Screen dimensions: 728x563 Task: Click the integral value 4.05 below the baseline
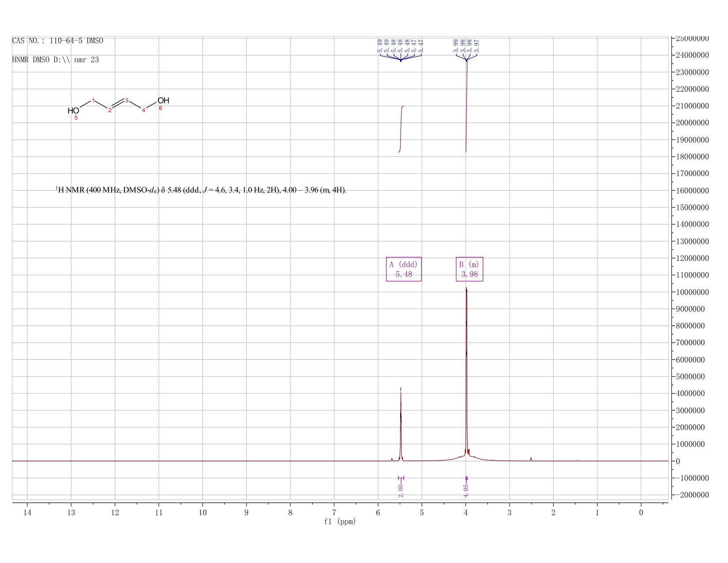point(466,490)
